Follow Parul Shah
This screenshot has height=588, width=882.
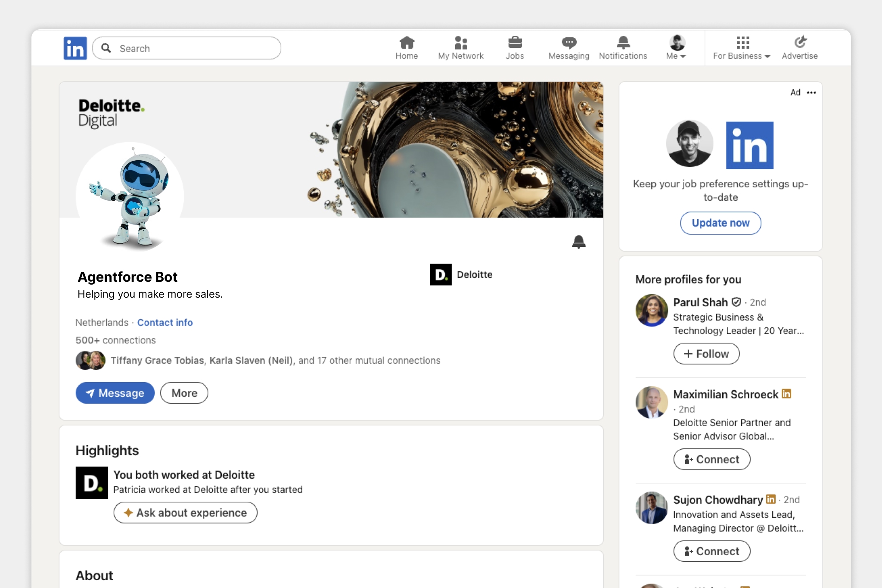coord(706,354)
